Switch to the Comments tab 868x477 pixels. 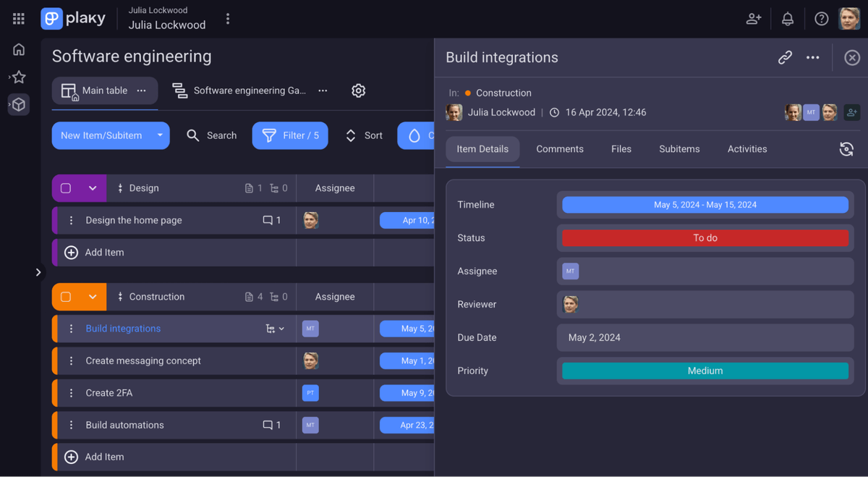pyautogui.click(x=559, y=149)
